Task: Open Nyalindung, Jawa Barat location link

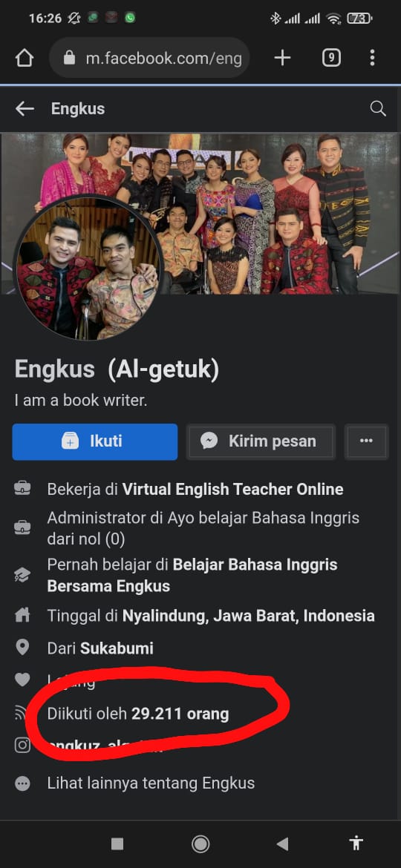Action: point(248,616)
